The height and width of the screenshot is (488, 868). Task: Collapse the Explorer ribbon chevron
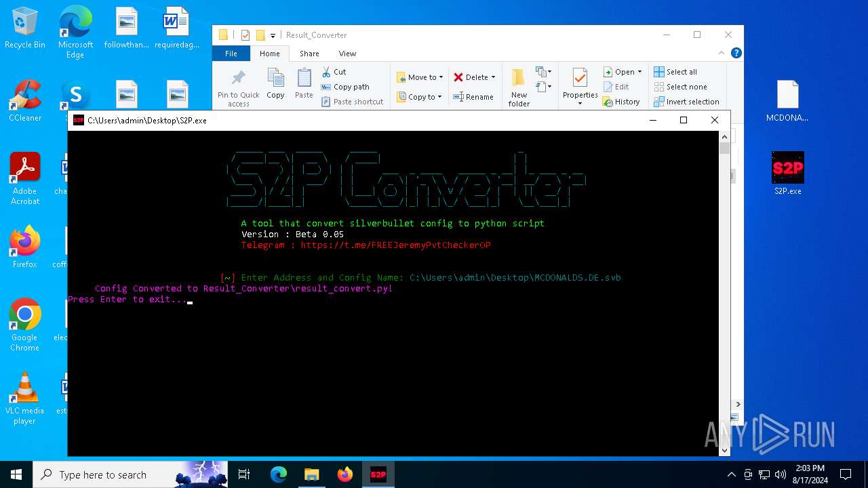tap(722, 53)
